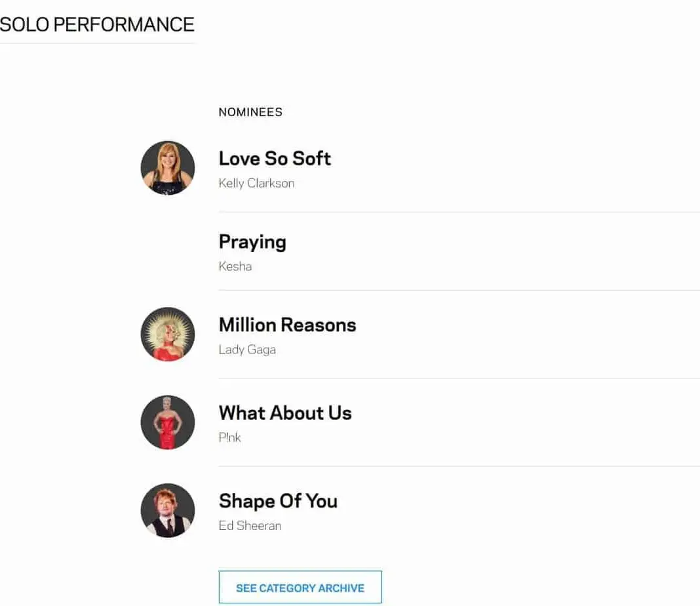Screen dimensions: 700x606
Task: Click the divider line below Lady Gaga
Action: coord(459,378)
